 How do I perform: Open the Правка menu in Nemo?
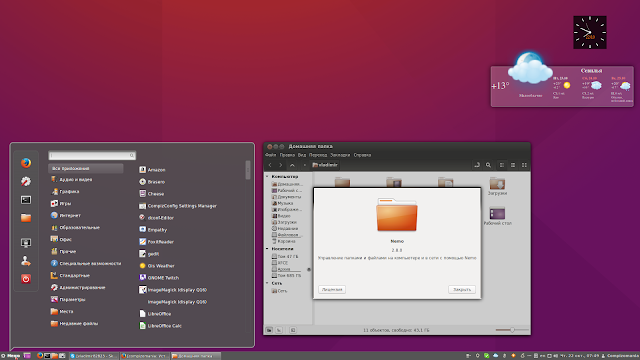tap(287, 155)
